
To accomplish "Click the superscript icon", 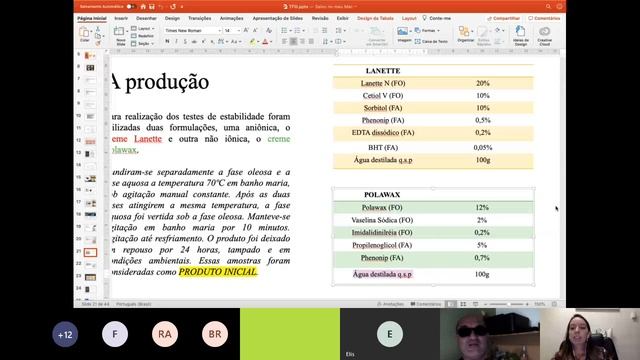I will click(203, 41).
